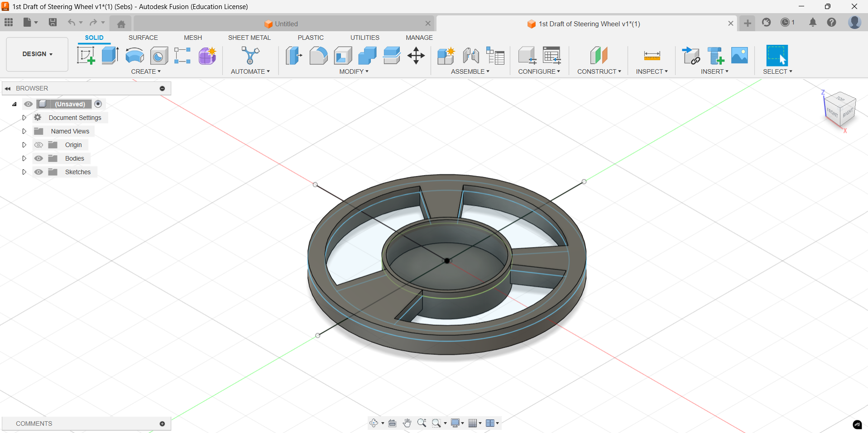Switch to the SURFACE ribbon tab
Screen dimensions: 868x433
[x=143, y=38]
